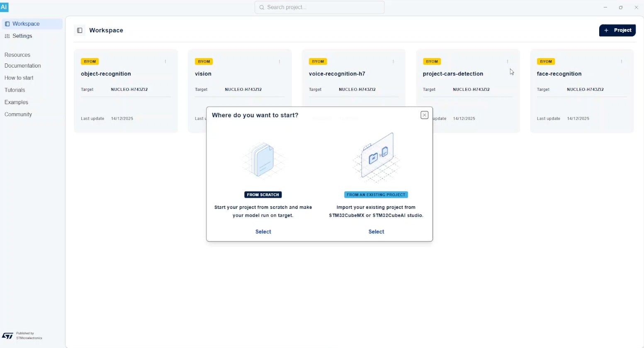Image resolution: width=644 pixels, height=348 pixels.
Task: Navigate to the Tutorials section
Action: (x=15, y=90)
